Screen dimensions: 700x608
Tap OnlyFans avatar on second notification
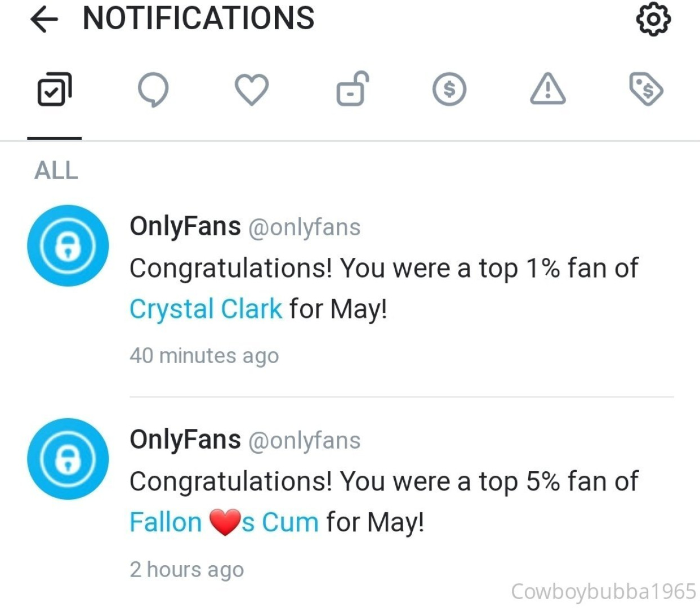click(68, 459)
